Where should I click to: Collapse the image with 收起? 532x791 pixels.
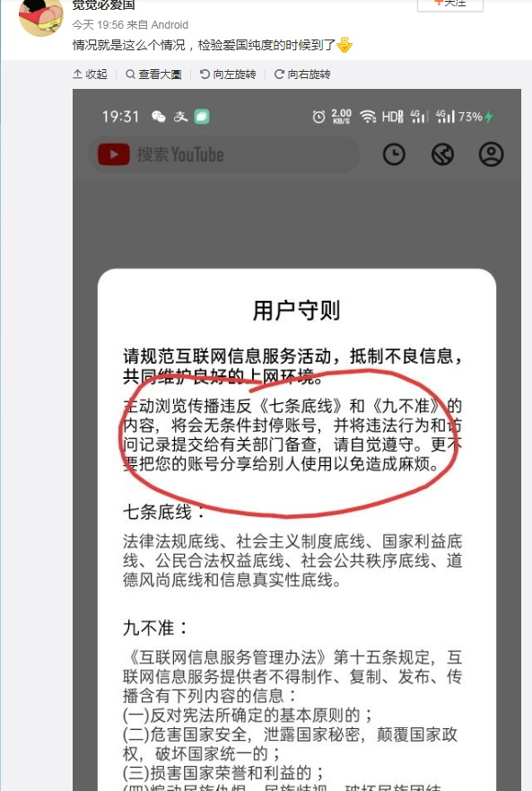coord(91,75)
